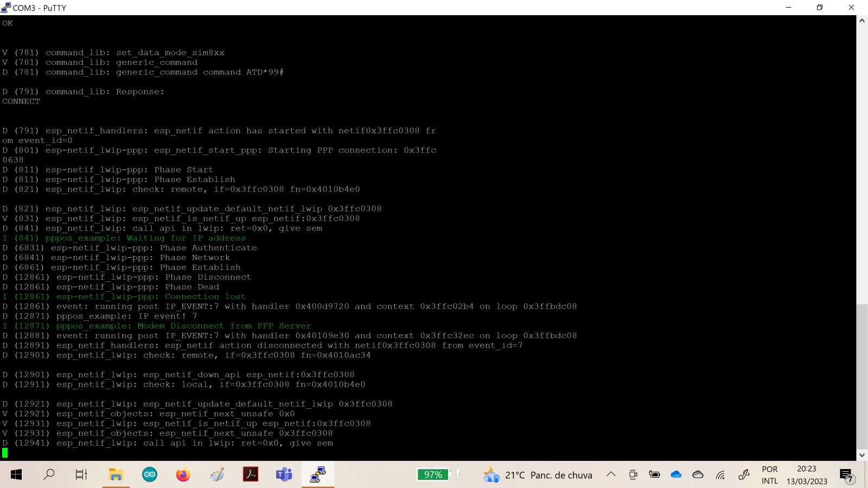The image size is (868, 488).
Task: Click the 'COM3 - PuTTY' window title
Action: coord(40,8)
